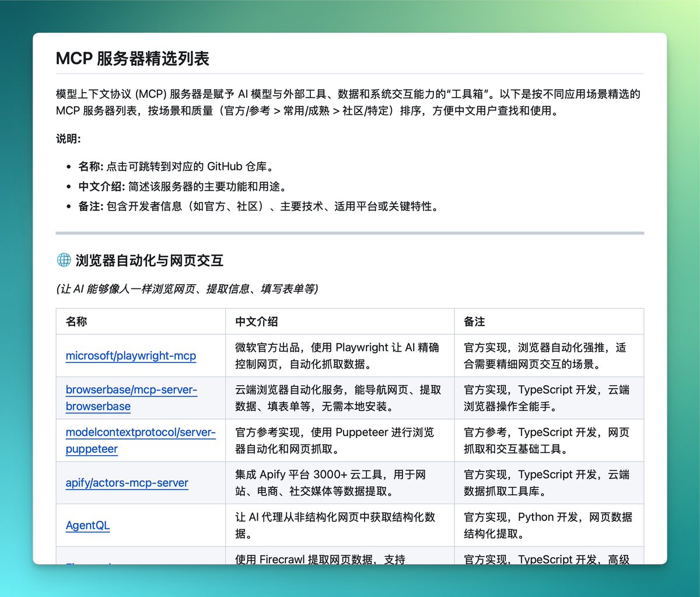Click the bullet 名称: 点击可跳转到对应的 GitHub 仓库
700x597 pixels.
pos(176,166)
